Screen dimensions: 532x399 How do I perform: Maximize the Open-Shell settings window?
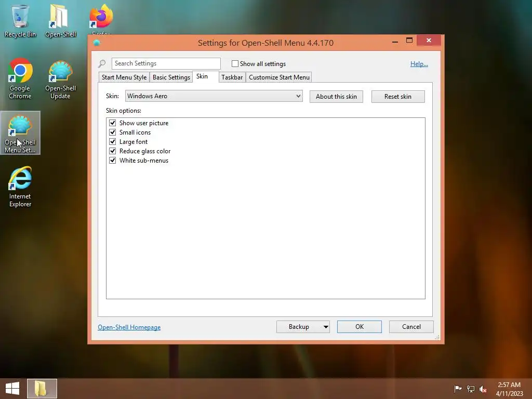click(x=409, y=41)
